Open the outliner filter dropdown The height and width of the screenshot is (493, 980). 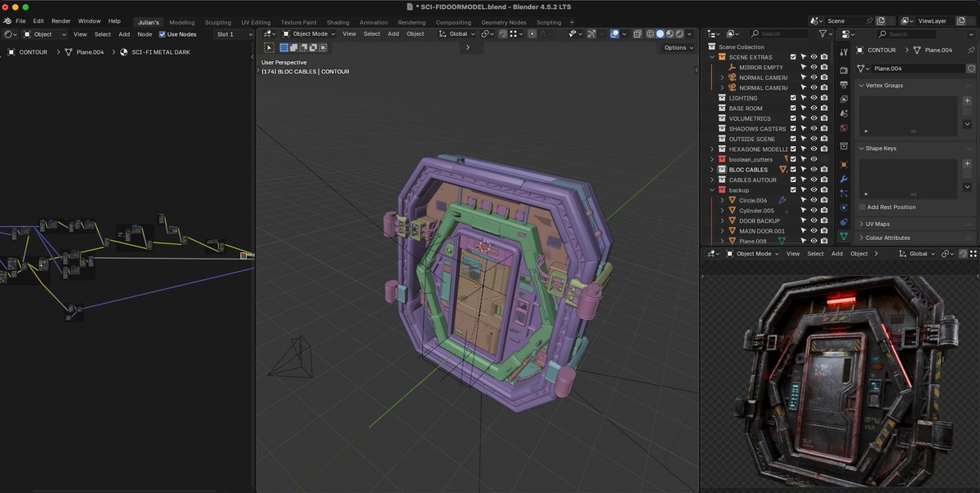click(x=825, y=34)
